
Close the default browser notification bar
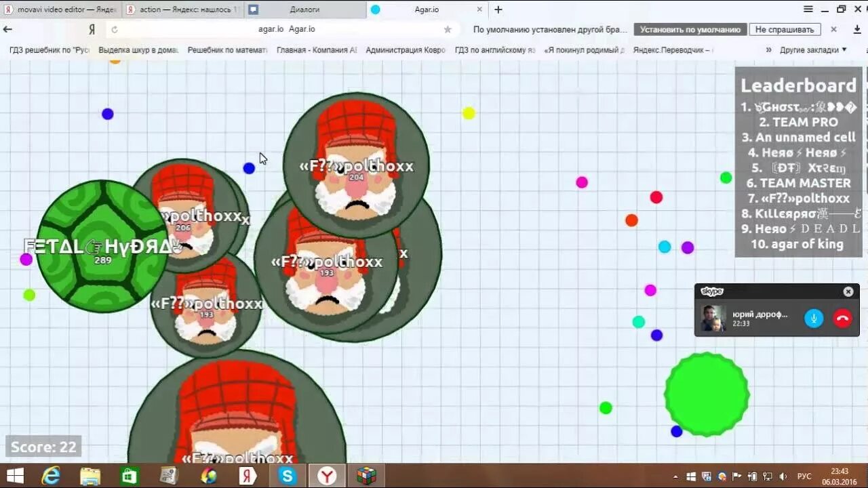833,29
